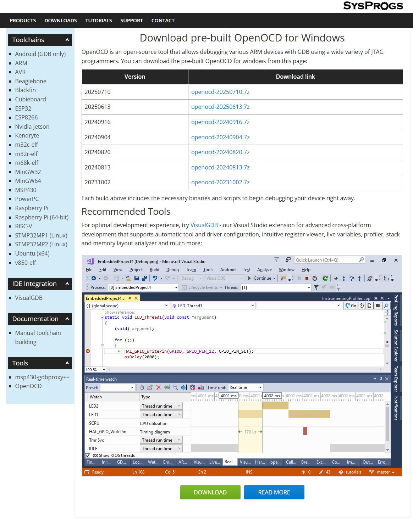413x532 pixels.
Task: Click the red breakpoint marker in the code margin
Action: 88,351
